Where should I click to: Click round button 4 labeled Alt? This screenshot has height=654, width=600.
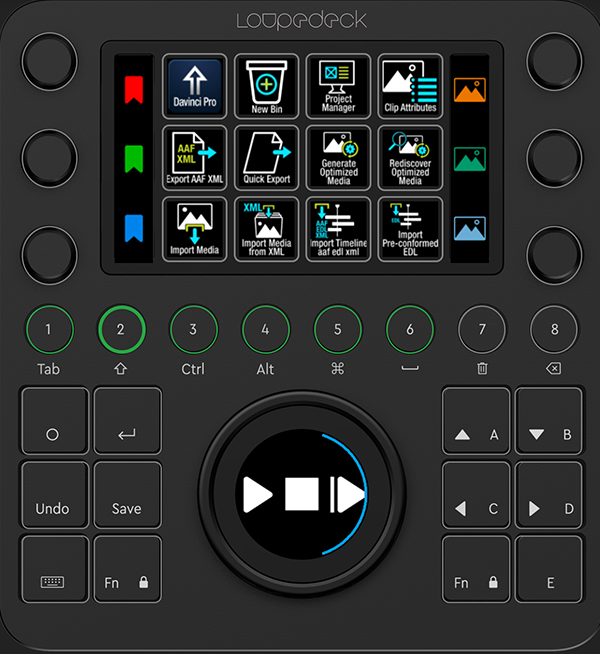266,330
